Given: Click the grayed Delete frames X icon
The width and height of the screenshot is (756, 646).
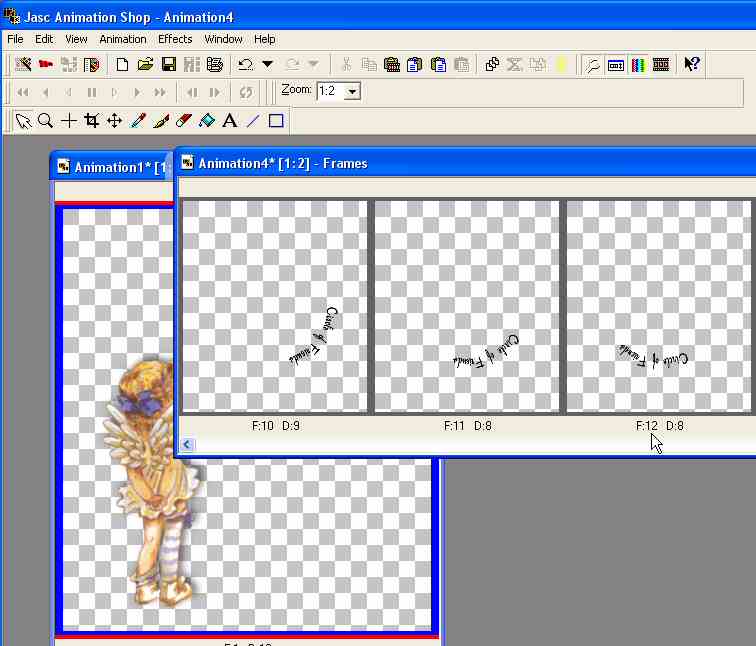Looking at the screenshot, I should pyautogui.click(x=515, y=64).
